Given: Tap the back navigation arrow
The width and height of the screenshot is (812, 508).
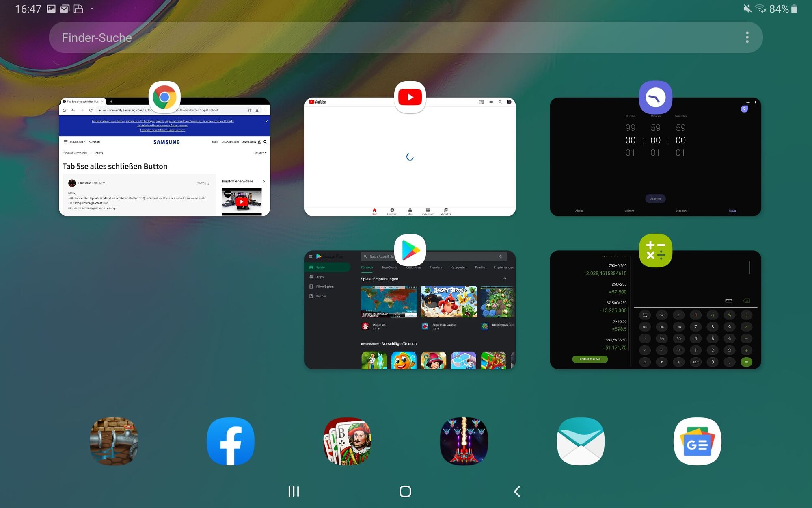Looking at the screenshot, I should [x=517, y=491].
